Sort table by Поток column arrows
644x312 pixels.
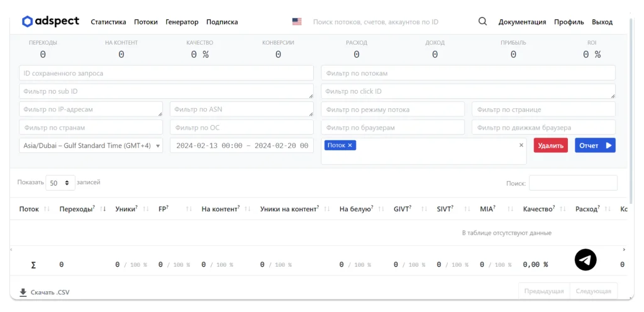click(x=47, y=209)
